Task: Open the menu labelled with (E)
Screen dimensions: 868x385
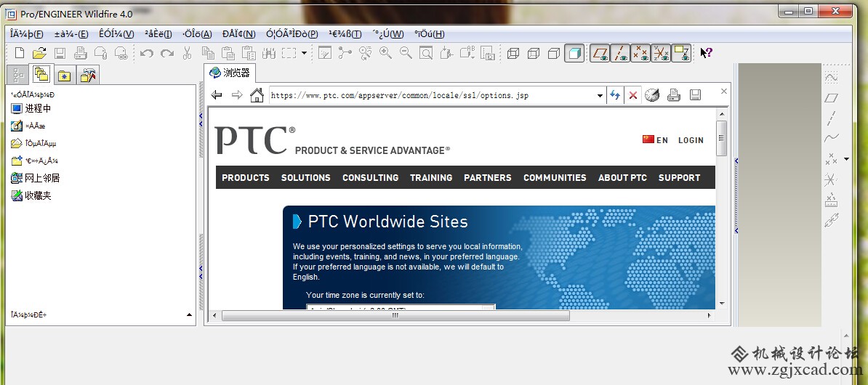Action: click(71, 33)
